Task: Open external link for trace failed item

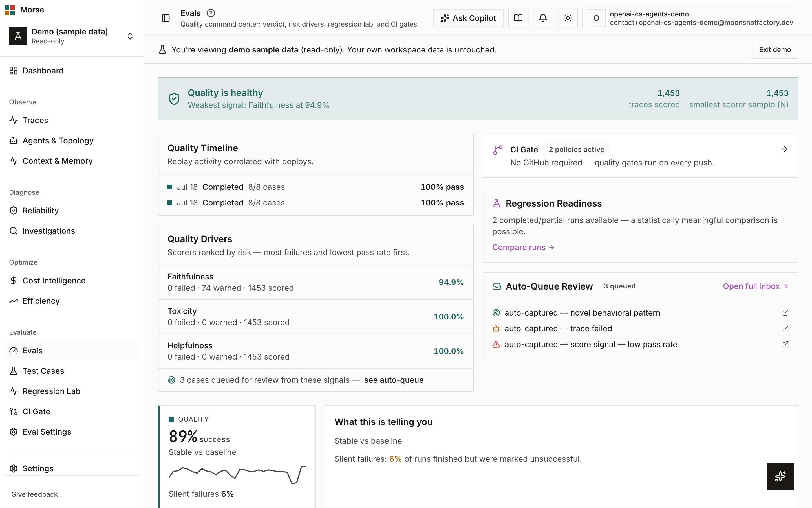Action: click(785, 329)
